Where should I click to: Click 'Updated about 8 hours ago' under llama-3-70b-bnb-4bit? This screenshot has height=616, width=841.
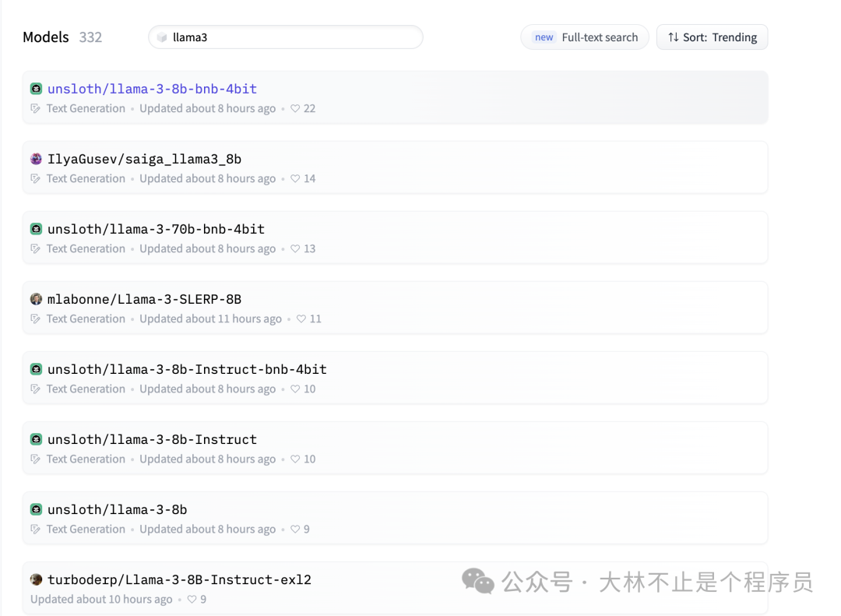pyautogui.click(x=208, y=249)
